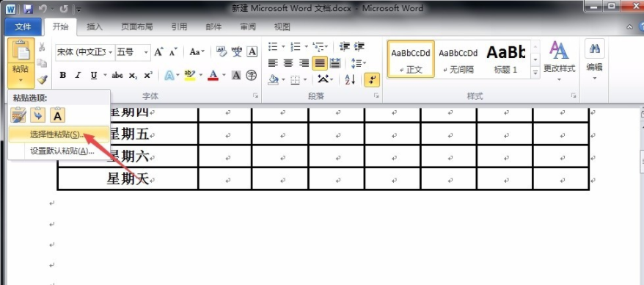This screenshot has width=644, height=285.
Task: Apply the 无间隔 No Spacing style
Action: (x=458, y=59)
